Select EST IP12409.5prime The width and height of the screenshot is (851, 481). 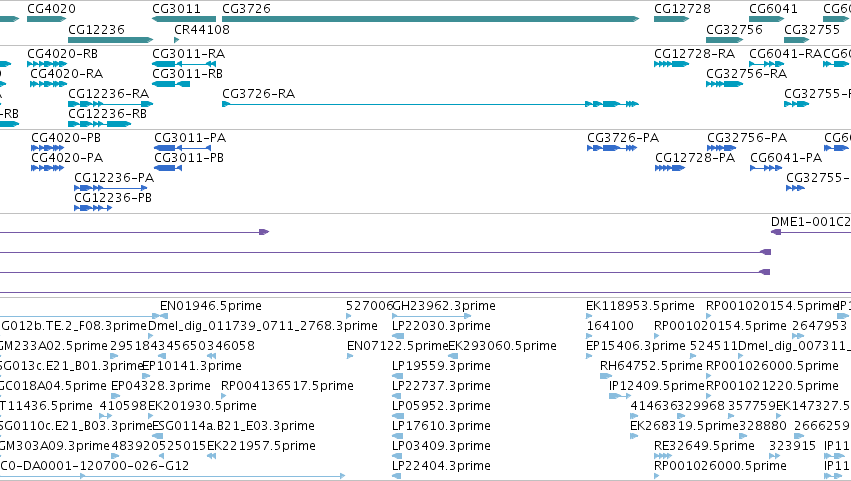(657, 386)
